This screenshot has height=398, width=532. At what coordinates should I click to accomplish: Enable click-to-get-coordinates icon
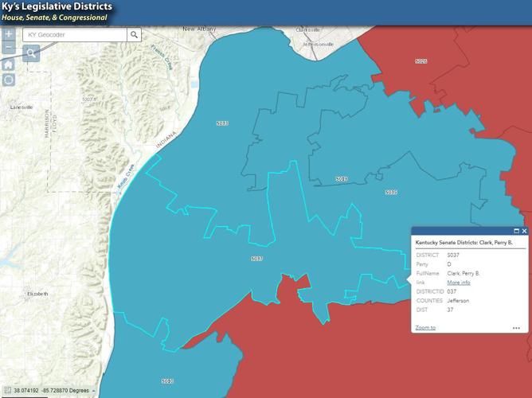pyautogui.click(x=6, y=391)
